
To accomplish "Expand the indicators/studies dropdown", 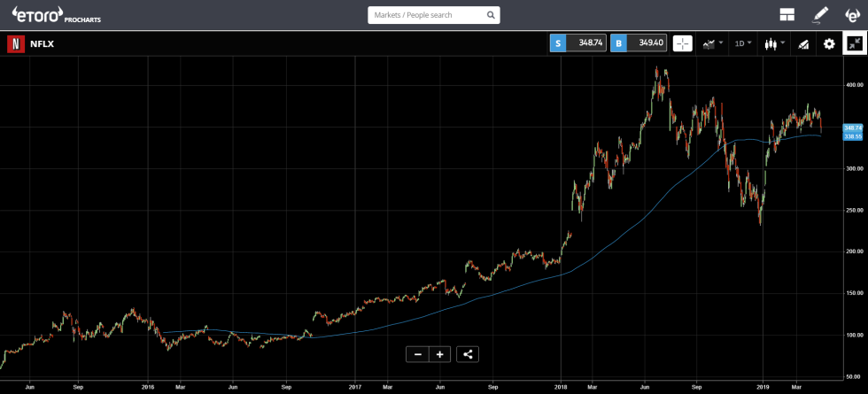I will coord(712,43).
